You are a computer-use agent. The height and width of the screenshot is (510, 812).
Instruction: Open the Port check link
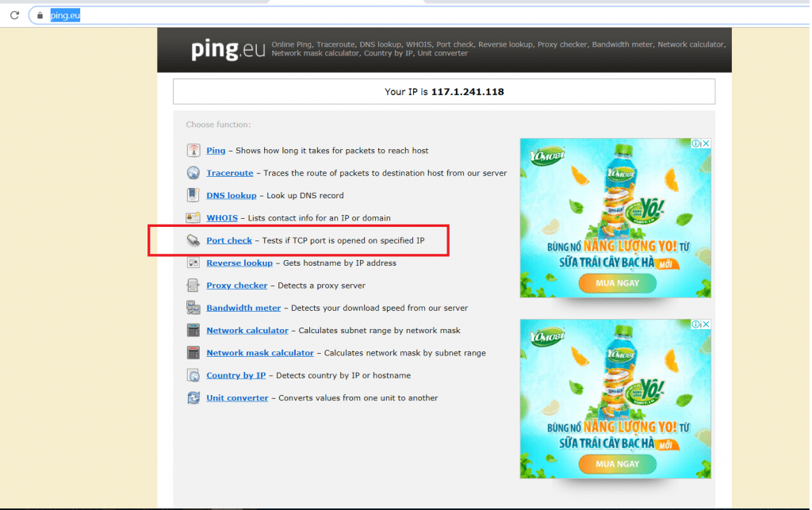click(229, 240)
